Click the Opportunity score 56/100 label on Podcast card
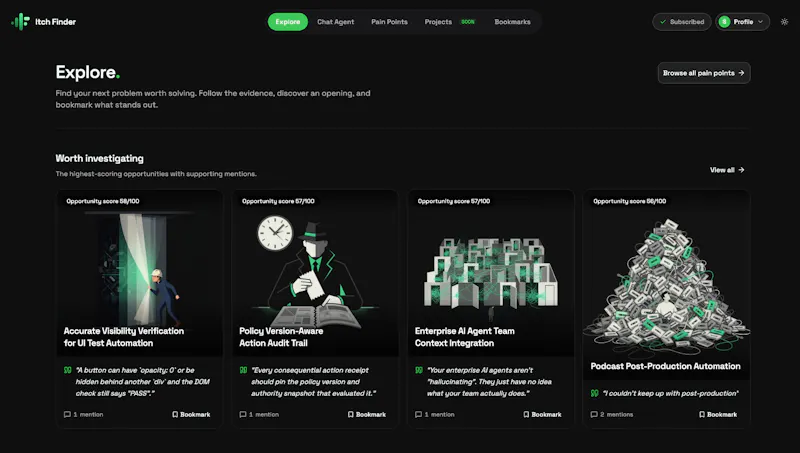Viewport: 800px width, 453px height. tap(630, 201)
